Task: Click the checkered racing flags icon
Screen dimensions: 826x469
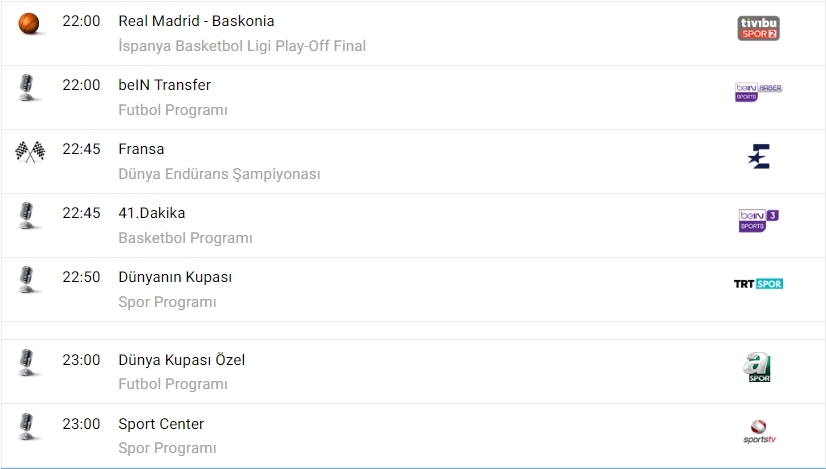Action: click(30, 151)
